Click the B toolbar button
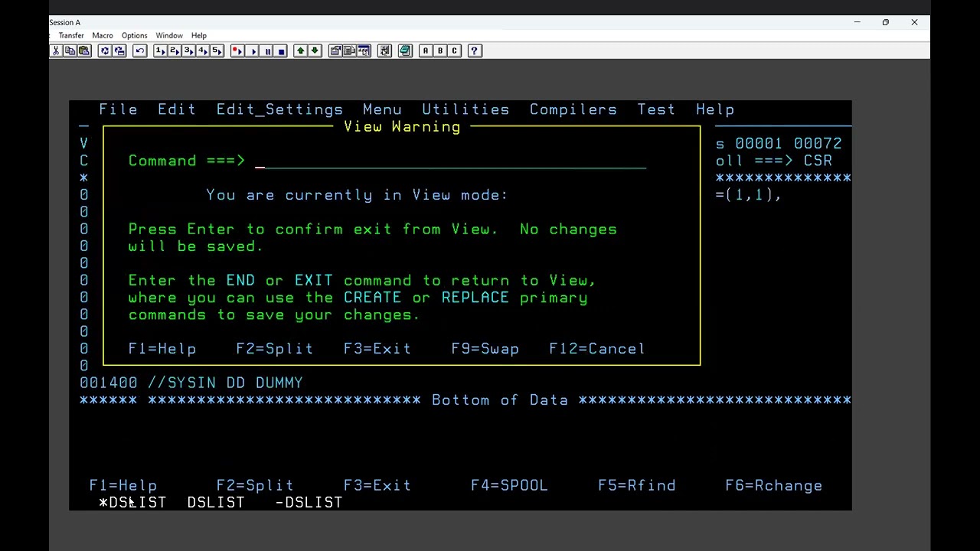Viewport: 980px width, 551px height. click(x=440, y=51)
